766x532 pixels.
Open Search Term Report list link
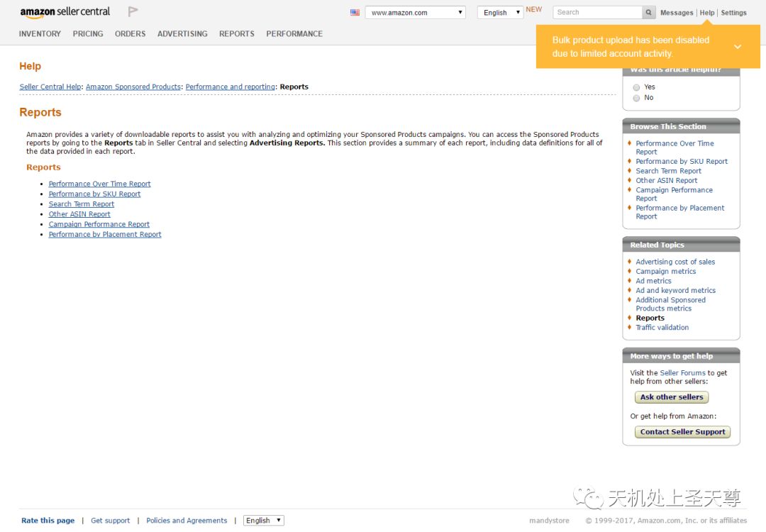click(x=81, y=204)
